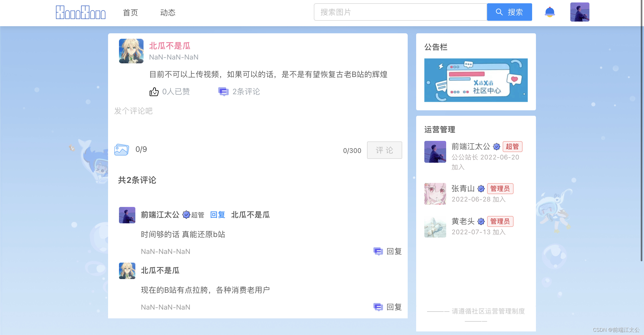Click the XiliXili site logo

coord(80,12)
